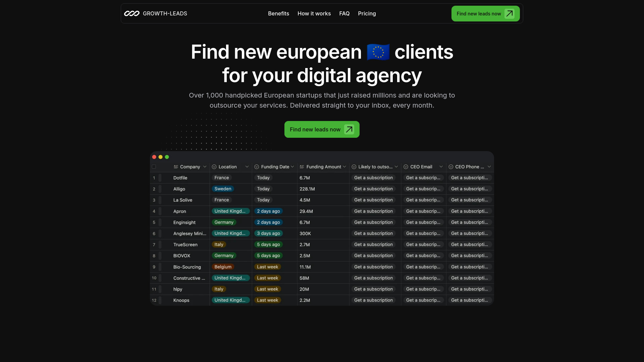The width and height of the screenshot is (644, 362).
Task: Click the Growth-Leads logo icon
Action: click(x=131, y=13)
